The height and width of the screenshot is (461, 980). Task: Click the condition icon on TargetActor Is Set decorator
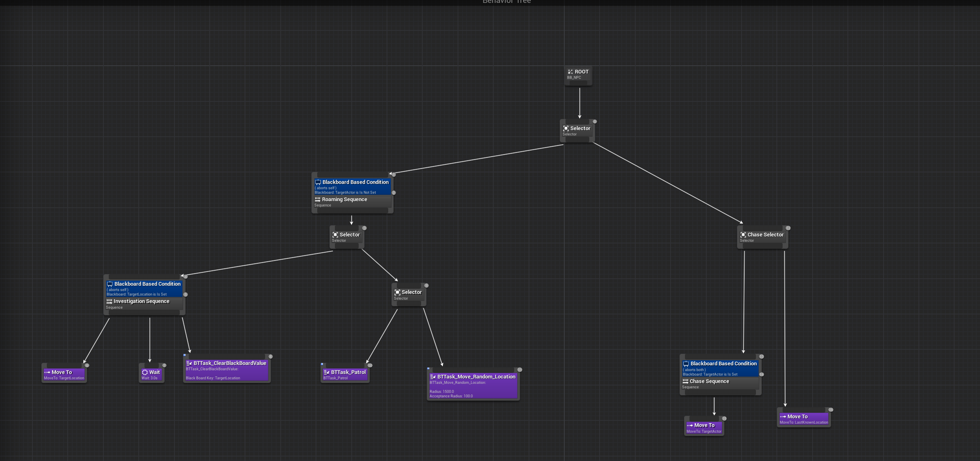click(x=685, y=363)
